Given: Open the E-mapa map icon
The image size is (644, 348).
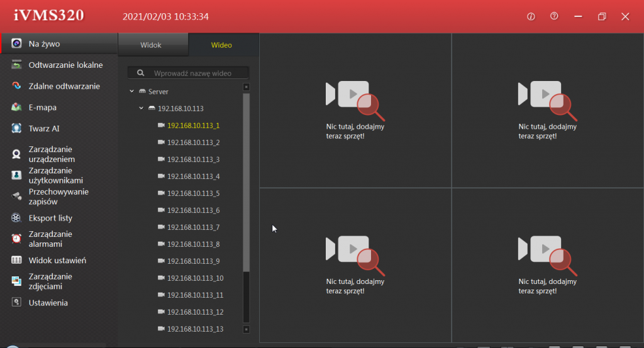Looking at the screenshot, I should pyautogui.click(x=17, y=107).
